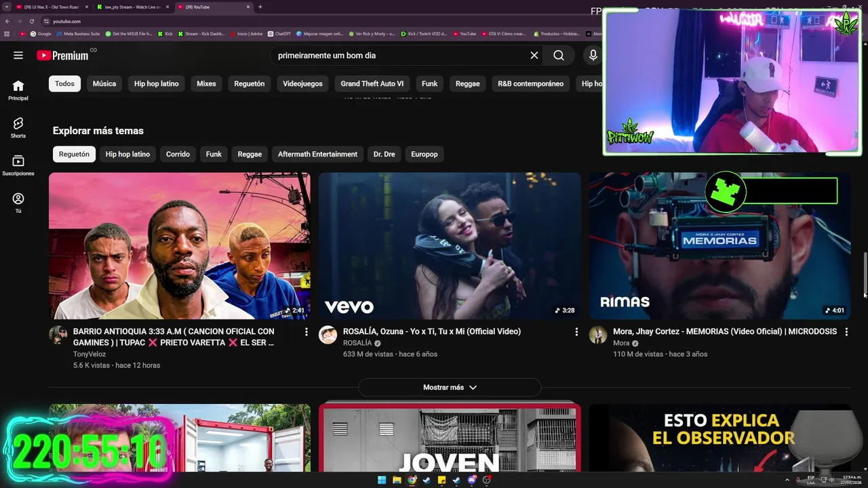Show hidden system tray icons chevron
This screenshot has height=488, width=868.
[787, 480]
